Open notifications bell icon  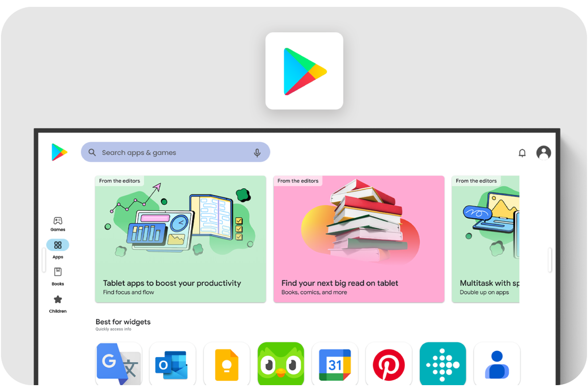point(522,153)
